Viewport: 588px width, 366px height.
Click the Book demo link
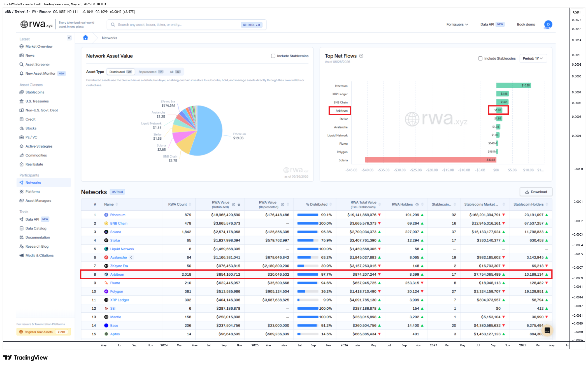pyautogui.click(x=526, y=24)
